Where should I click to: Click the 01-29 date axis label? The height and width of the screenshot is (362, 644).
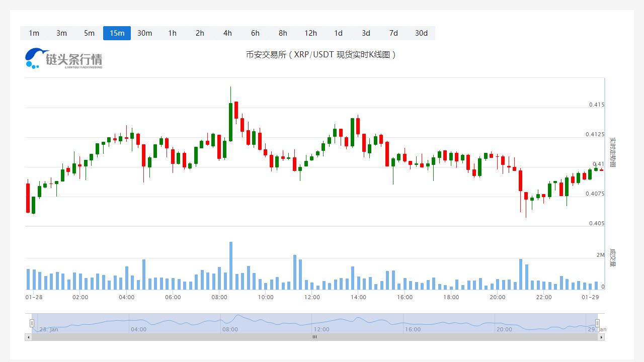[590, 297]
